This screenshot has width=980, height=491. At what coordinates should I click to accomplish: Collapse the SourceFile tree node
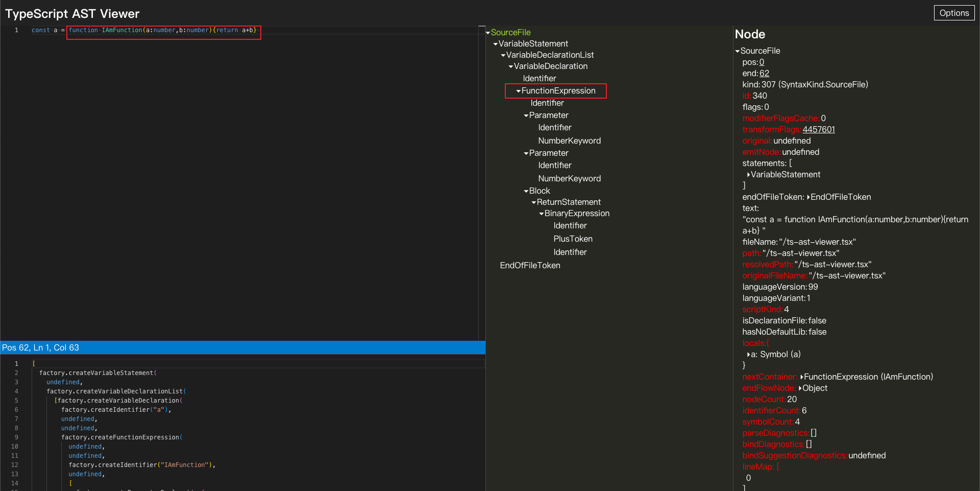click(x=488, y=33)
